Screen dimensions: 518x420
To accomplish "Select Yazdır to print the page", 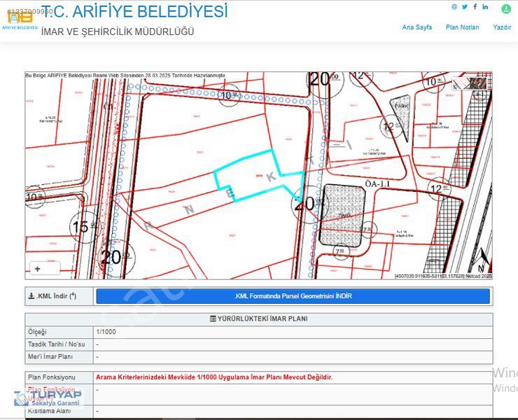I will 502,27.
